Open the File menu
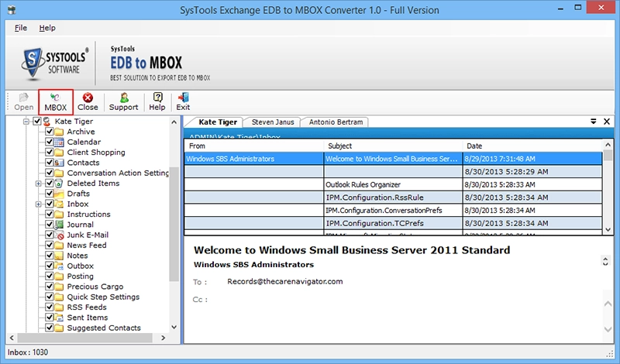This screenshot has height=364, width=620. pyautogui.click(x=21, y=28)
